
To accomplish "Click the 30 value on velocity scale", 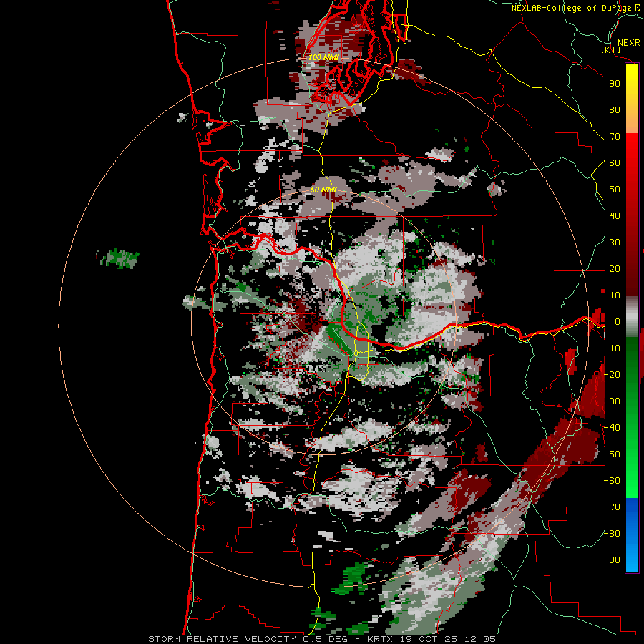I will tap(615, 243).
